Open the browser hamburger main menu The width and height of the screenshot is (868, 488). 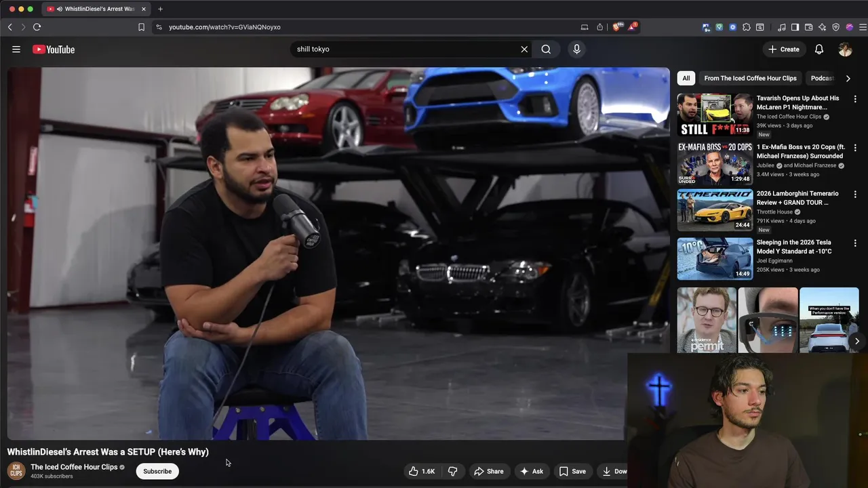pyautogui.click(x=863, y=27)
